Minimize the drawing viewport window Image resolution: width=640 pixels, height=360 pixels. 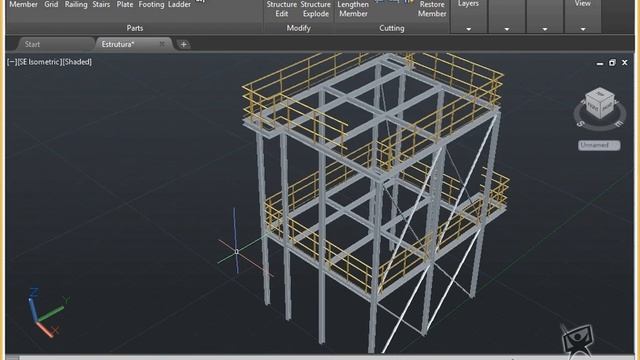pyautogui.click(x=600, y=63)
